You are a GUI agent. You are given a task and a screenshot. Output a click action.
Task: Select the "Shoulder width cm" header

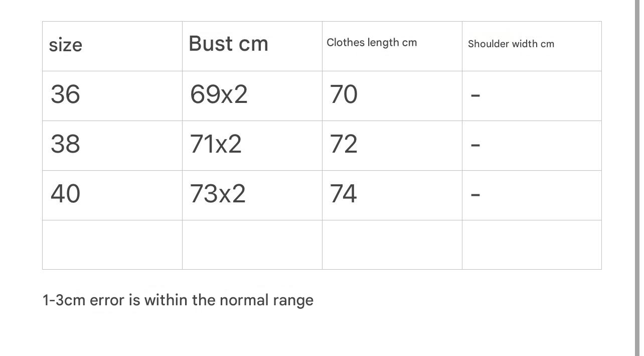(511, 44)
